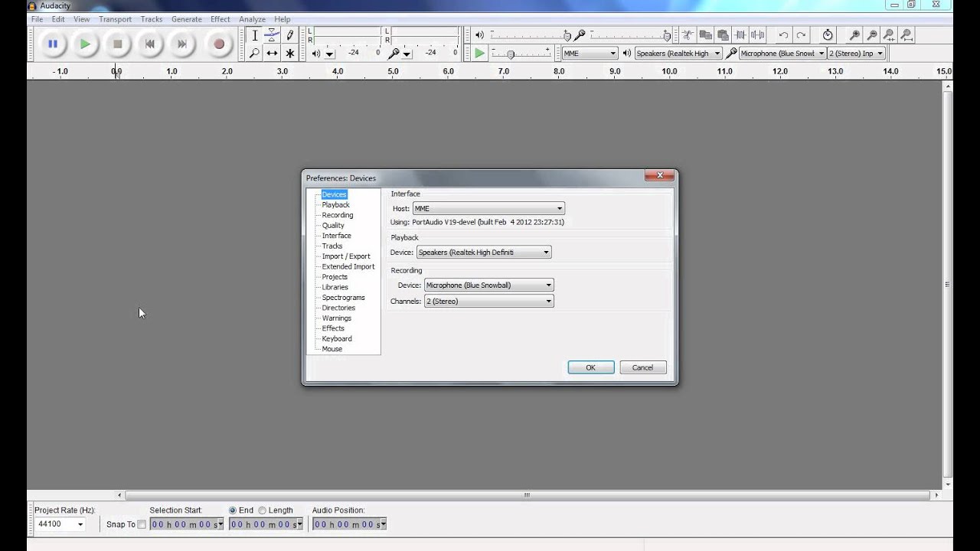Click the Silence audio icon
The width and height of the screenshot is (980, 551).
pos(758,35)
